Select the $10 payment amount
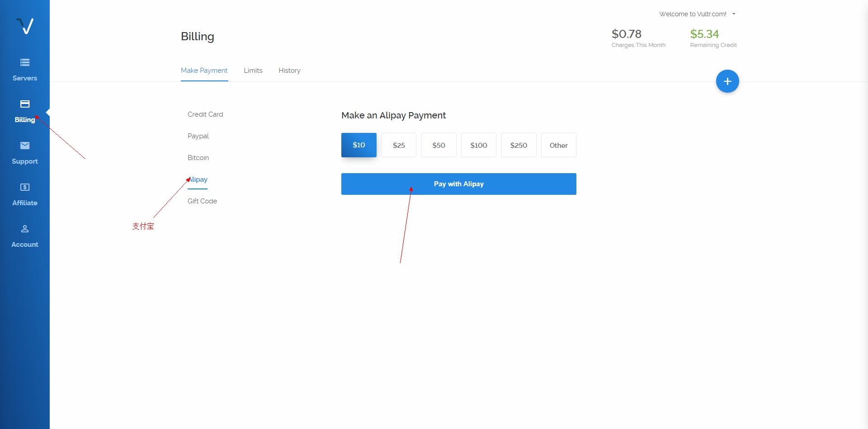The image size is (868, 429). [359, 145]
